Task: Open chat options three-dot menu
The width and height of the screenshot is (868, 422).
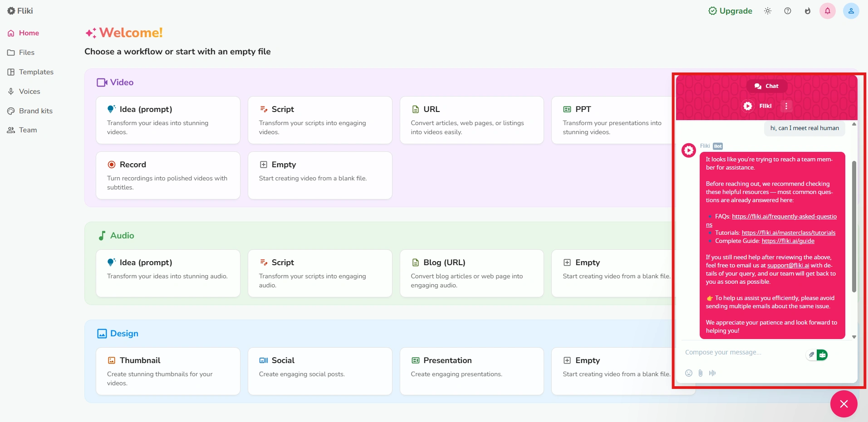Action: [786, 106]
